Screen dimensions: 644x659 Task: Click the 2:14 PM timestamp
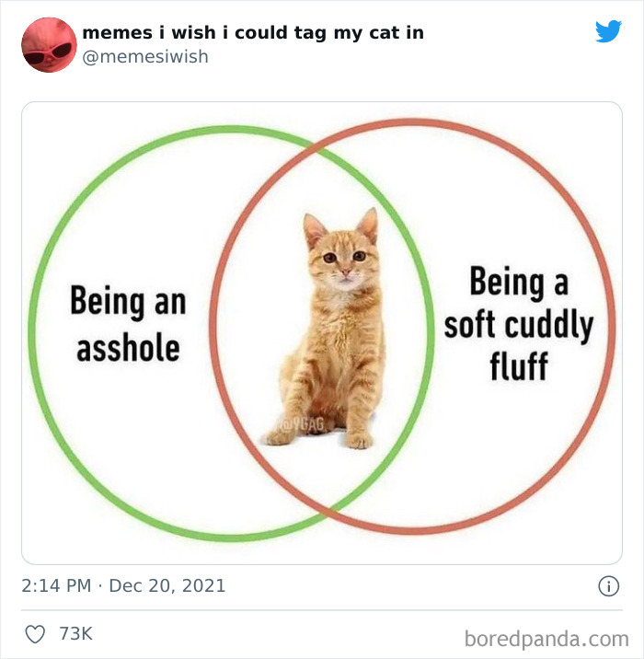pyautogui.click(x=56, y=585)
